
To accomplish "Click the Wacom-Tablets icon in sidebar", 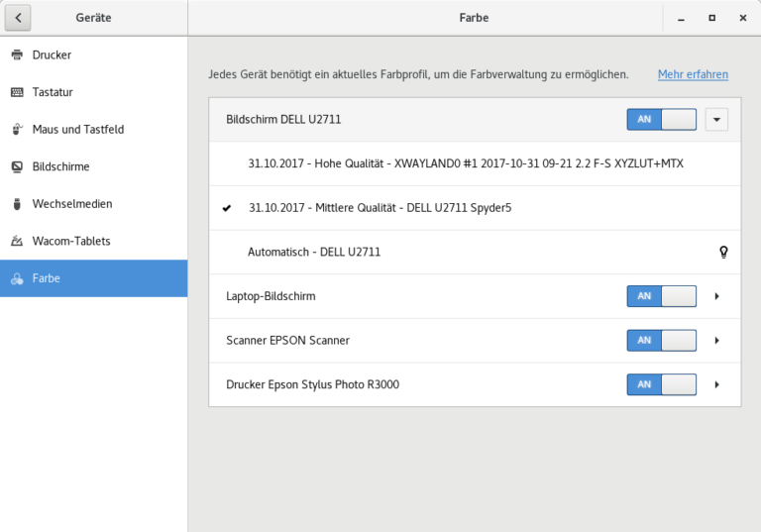I will [17, 242].
